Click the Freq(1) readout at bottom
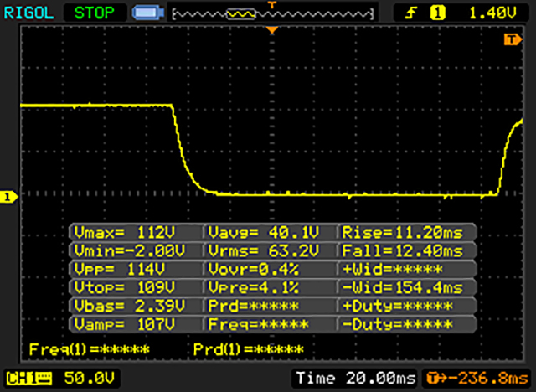 point(90,348)
